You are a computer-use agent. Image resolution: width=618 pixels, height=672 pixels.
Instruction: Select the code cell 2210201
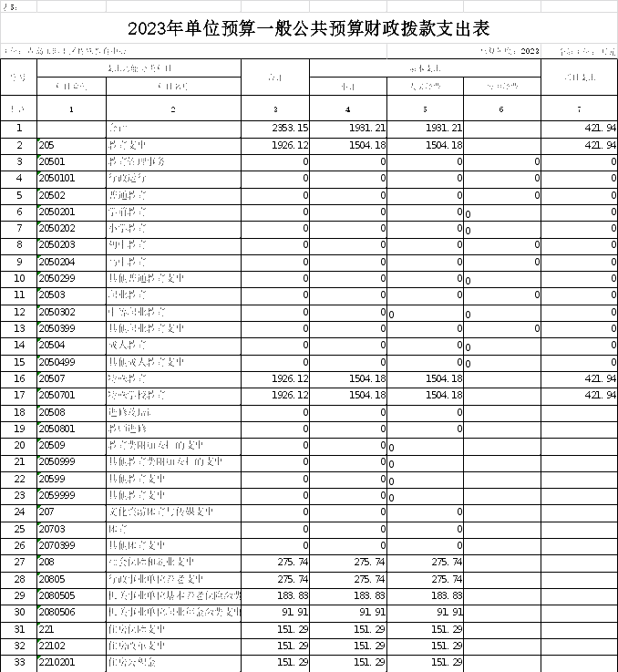71,662
